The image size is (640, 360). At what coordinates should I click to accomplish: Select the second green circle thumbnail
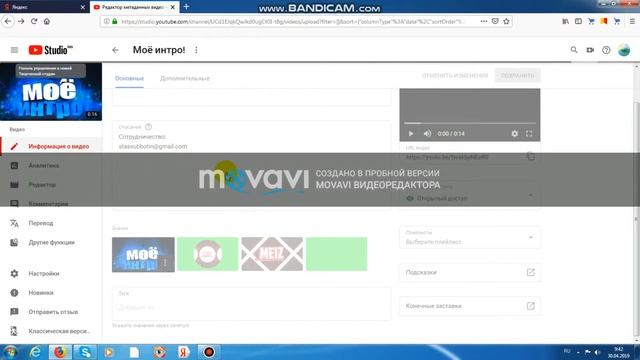coord(207,254)
